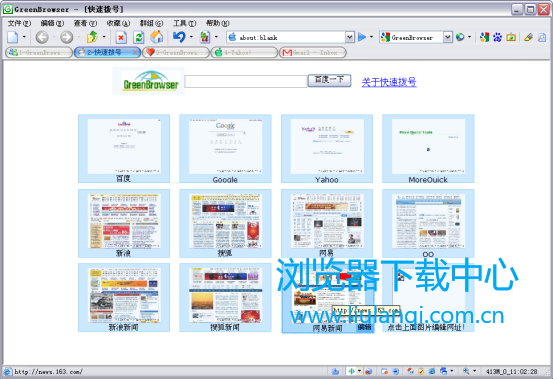Click the speed dial search input field
This screenshot has height=379, width=553.
pos(245,81)
